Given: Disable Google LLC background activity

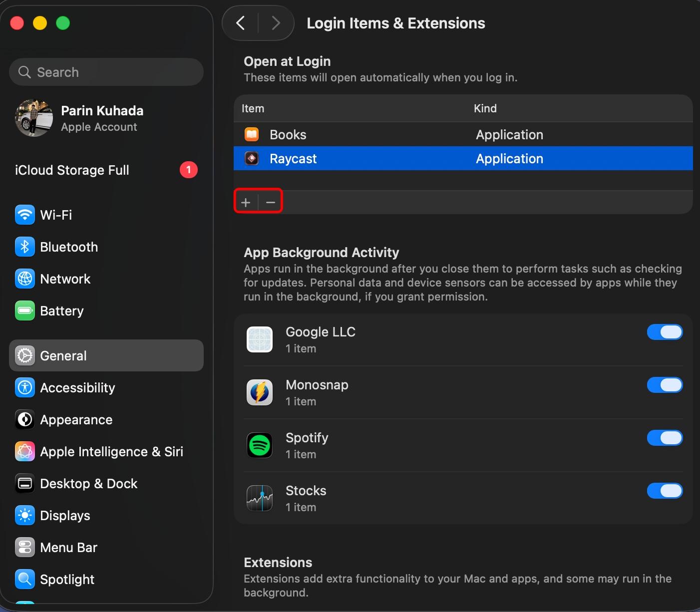Looking at the screenshot, I should click(665, 332).
